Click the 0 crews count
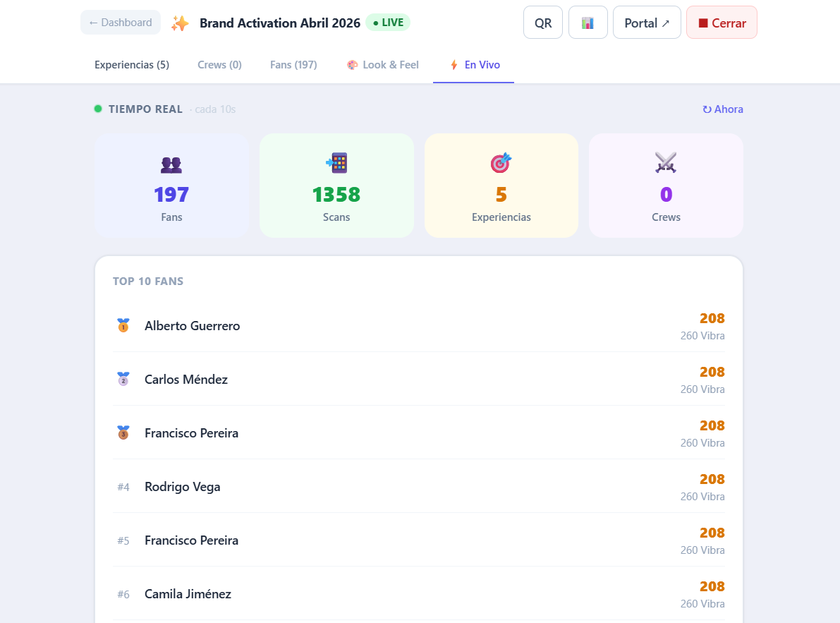Viewport: 840px width, 623px height. (x=666, y=195)
